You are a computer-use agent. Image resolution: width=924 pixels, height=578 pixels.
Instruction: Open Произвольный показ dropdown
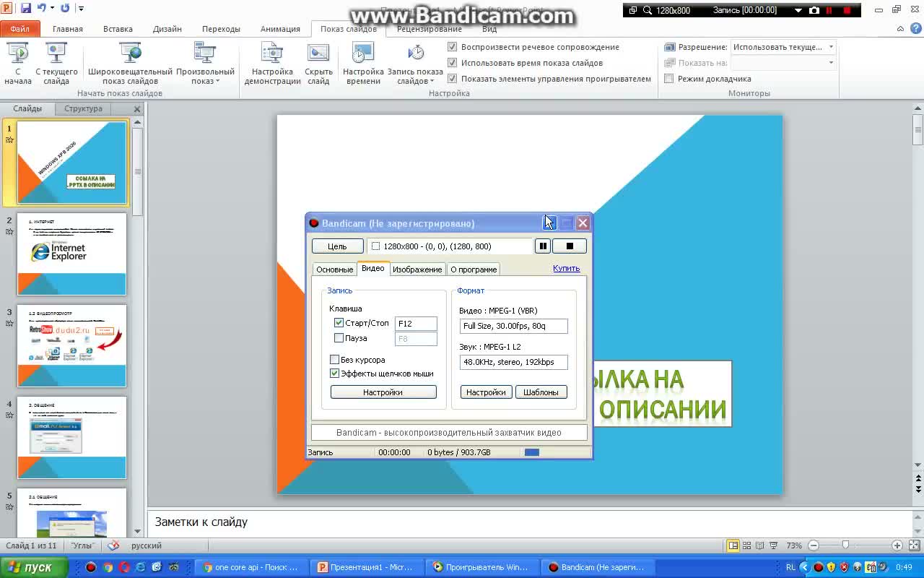[x=205, y=64]
